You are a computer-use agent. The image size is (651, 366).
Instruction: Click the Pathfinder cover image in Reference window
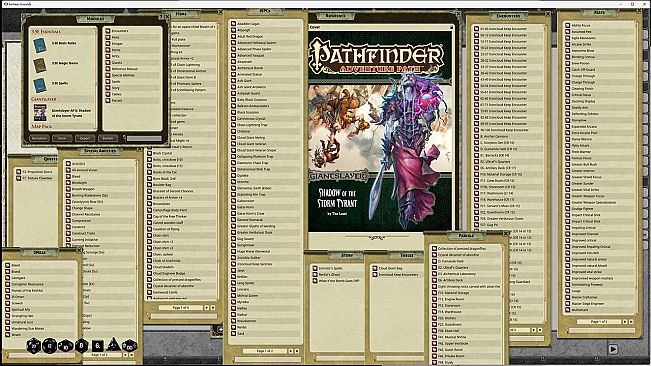[x=380, y=131]
